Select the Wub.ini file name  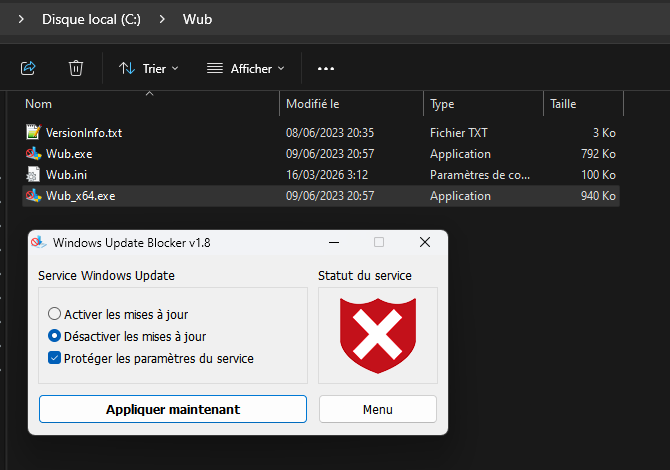(66, 175)
